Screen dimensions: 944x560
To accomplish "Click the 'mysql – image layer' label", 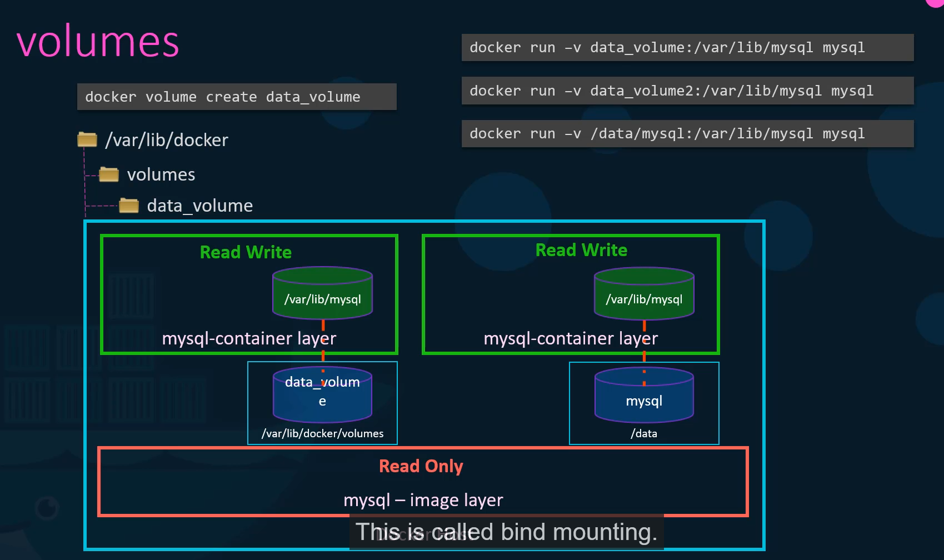I will (x=423, y=500).
